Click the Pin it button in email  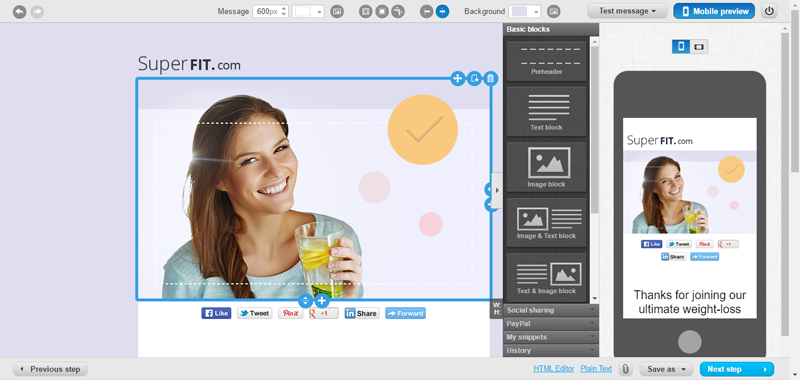290,313
